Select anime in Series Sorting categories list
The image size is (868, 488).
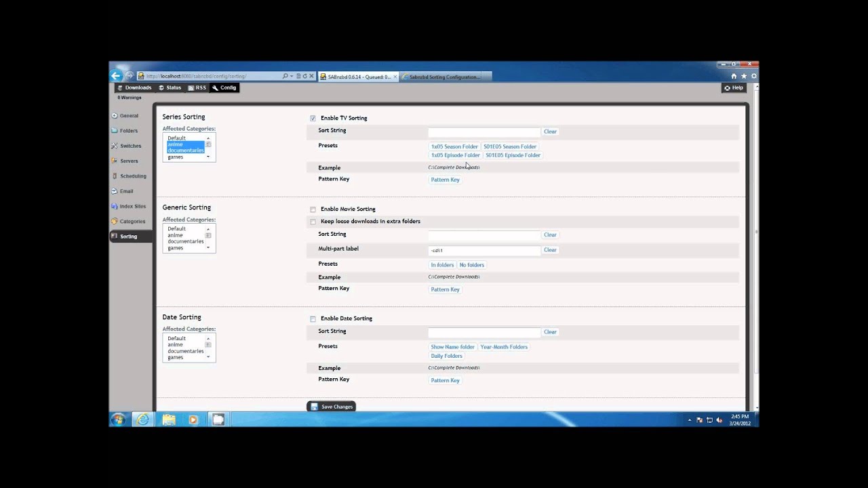(175, 144)
